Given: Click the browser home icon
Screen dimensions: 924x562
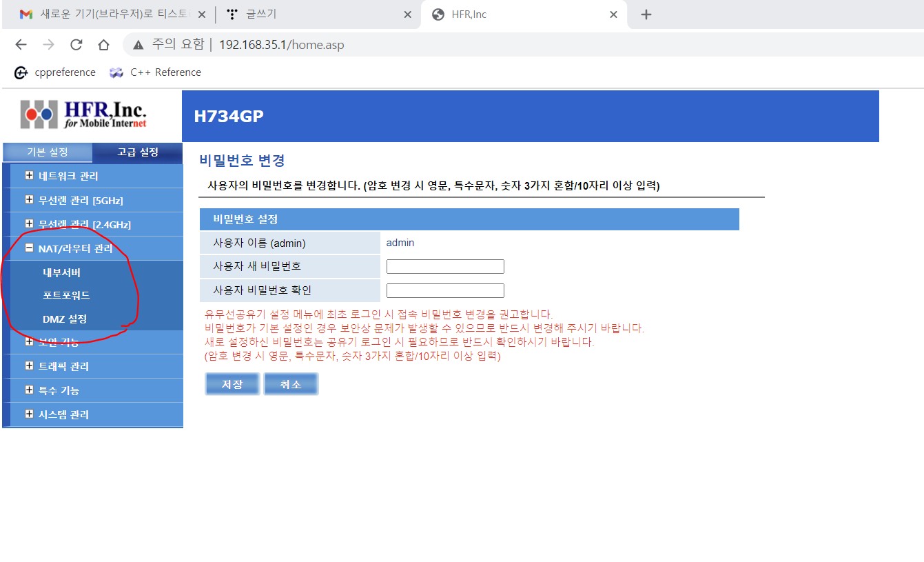Looking at the screenshot, I should (103, 45).
